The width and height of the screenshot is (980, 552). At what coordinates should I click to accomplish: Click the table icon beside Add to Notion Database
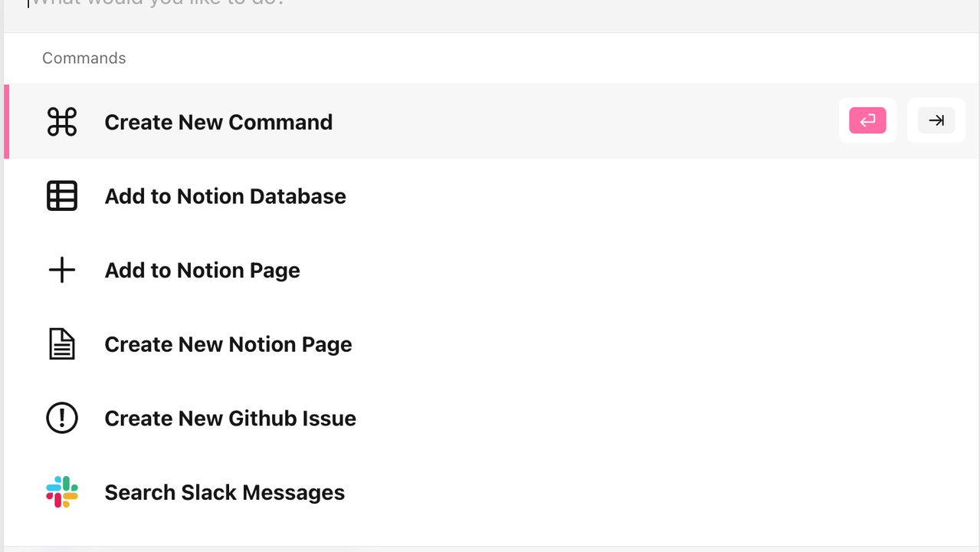click(x=62, y=196)
